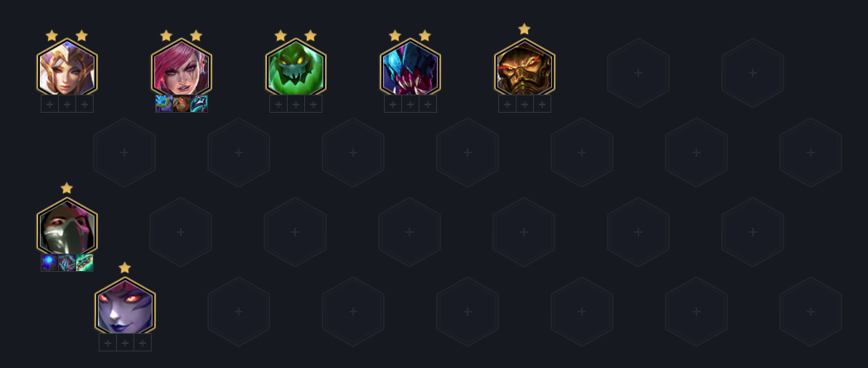
Task: Select the gold-masked robot champion portrait
Action: click(525, 67)
